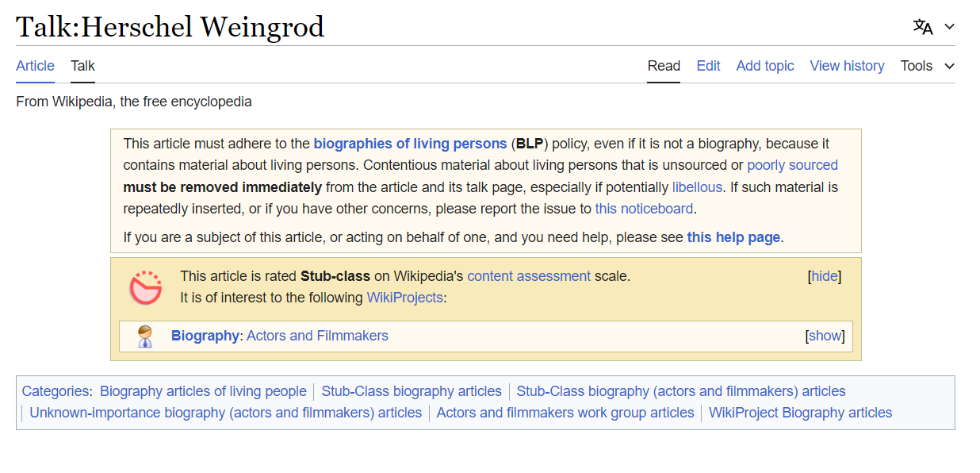Open Actors and Filmmakers link
This screenshot has height=473, width=980.
point(317,336)
